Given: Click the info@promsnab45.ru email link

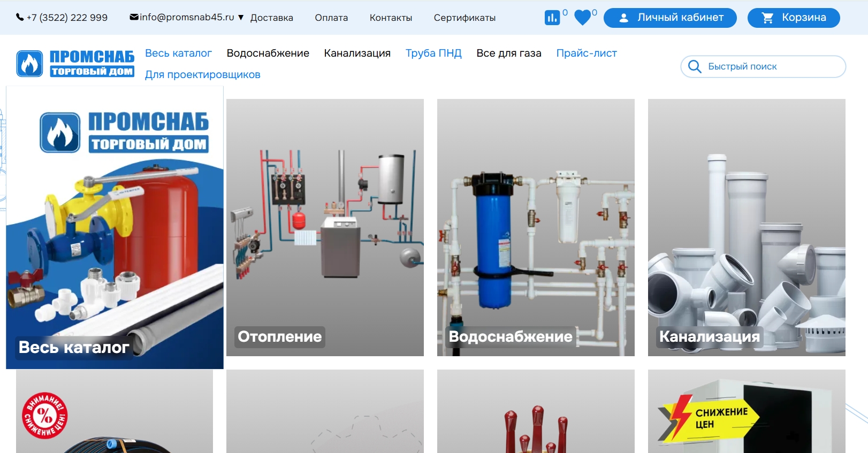Looking at the screenshot, I should click(x=187, y=17).
